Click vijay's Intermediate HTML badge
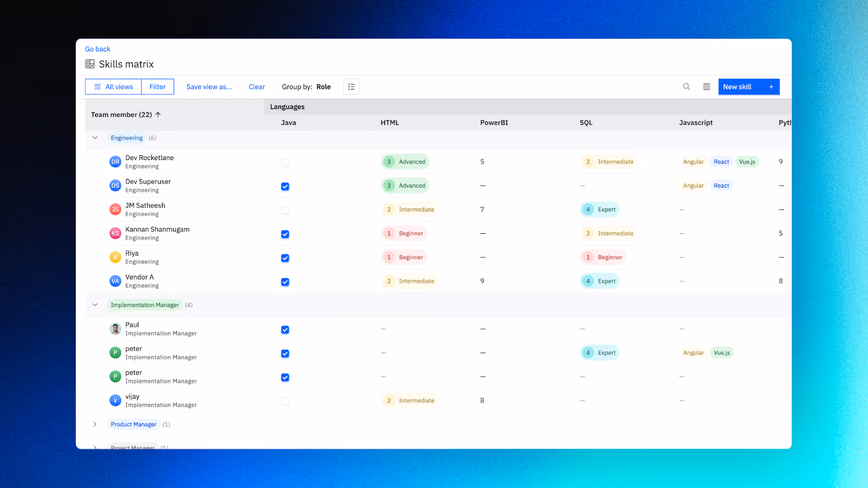 tap(409, 400)
